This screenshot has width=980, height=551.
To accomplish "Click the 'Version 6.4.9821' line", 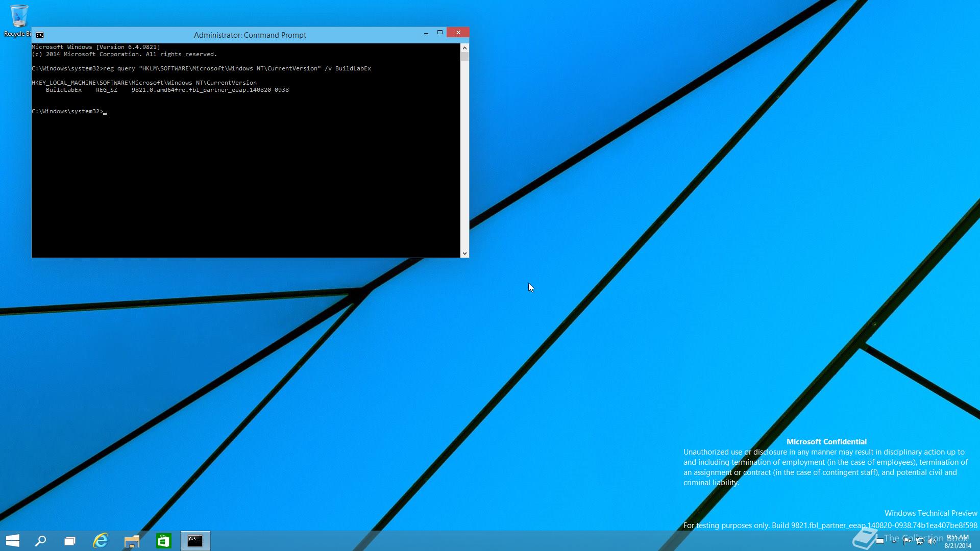I will [x=96, y=47].
